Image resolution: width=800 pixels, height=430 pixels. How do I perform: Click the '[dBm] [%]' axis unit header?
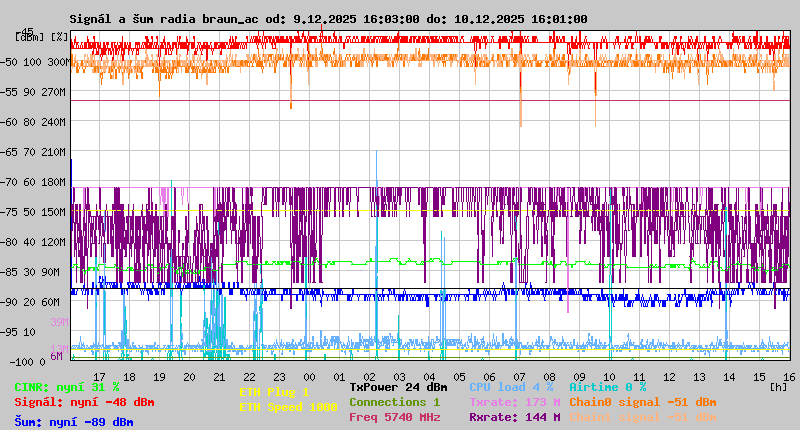click(x=41, y=37)
